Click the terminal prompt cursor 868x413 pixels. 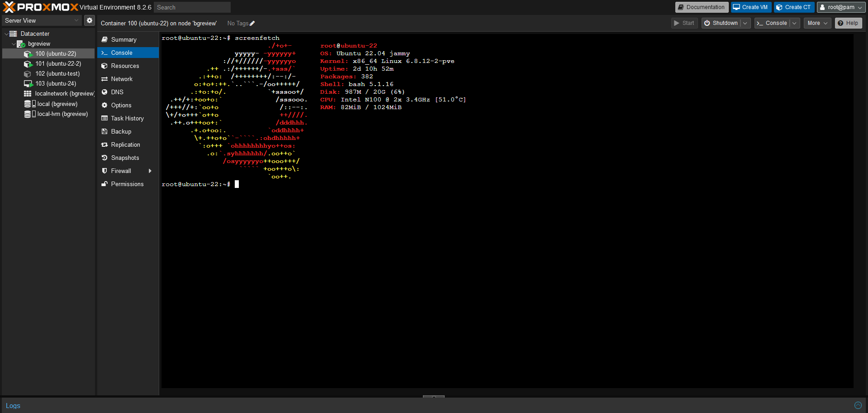coord(237,184)
